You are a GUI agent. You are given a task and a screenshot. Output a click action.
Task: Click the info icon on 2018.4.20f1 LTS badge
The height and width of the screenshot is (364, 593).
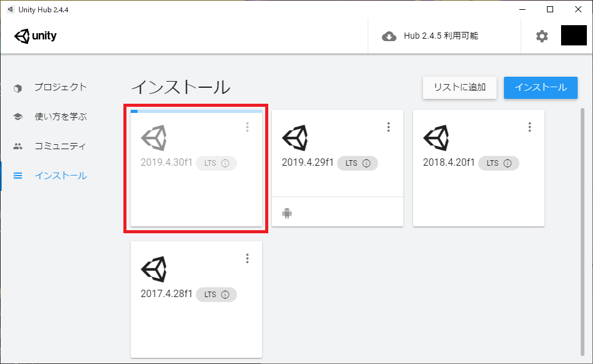pos(508,163)
